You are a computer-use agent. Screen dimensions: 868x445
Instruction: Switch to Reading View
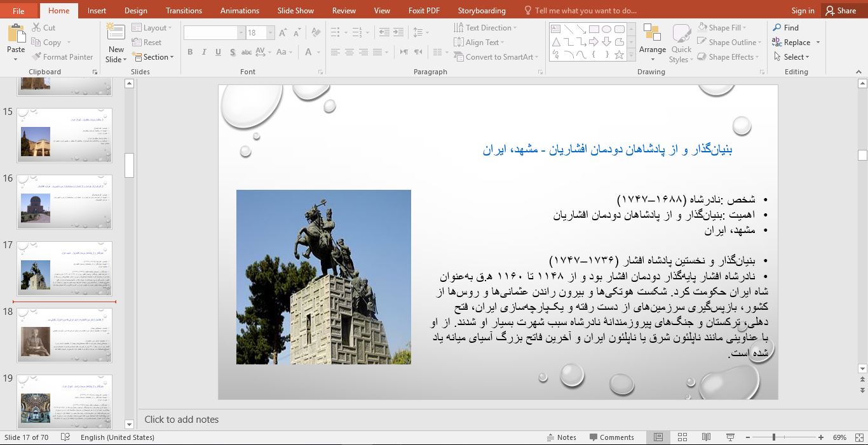[x=706, y=437]
